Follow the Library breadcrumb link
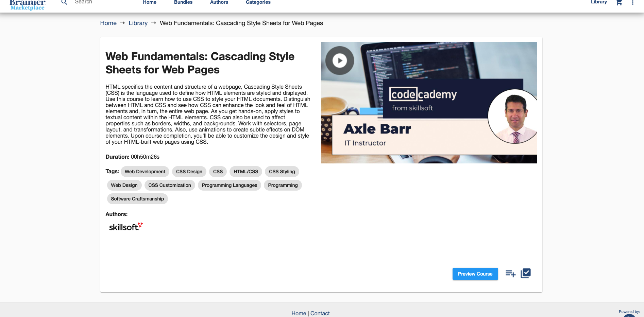 point(138,23)
